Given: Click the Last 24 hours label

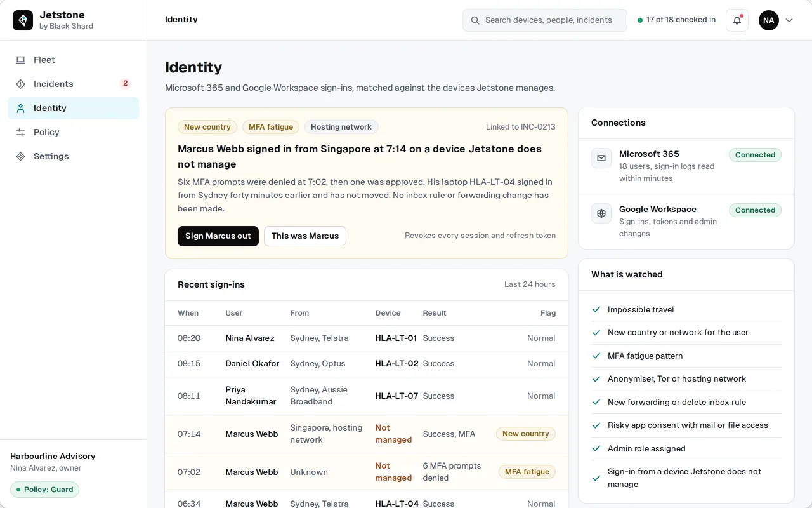Looking at the screenshot, I should (x=530, y=284).
